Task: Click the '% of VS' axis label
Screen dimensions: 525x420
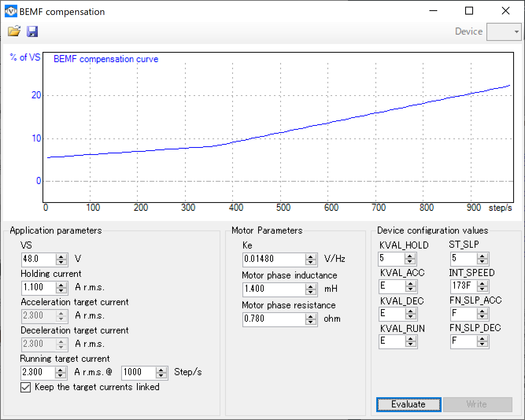Action: click(25, 58)
